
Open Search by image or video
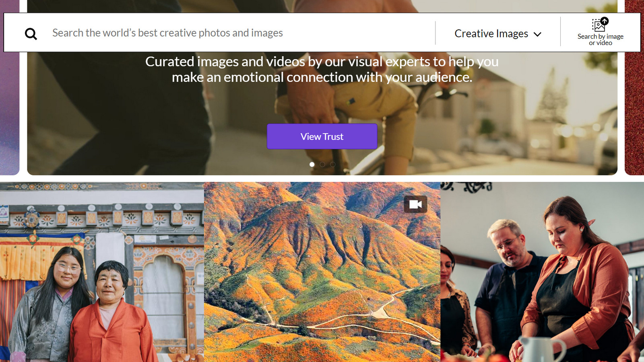(x=600, y=32)
